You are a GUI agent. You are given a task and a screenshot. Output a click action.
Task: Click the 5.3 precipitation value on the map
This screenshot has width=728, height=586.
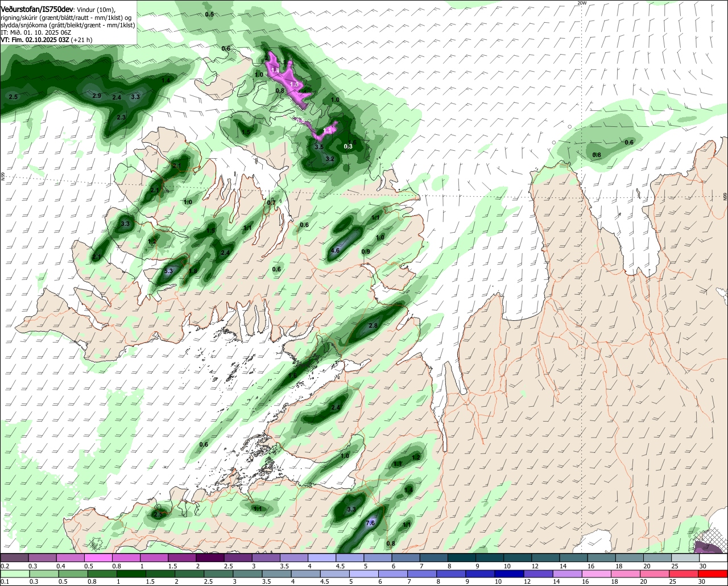(x=168, y=271)
